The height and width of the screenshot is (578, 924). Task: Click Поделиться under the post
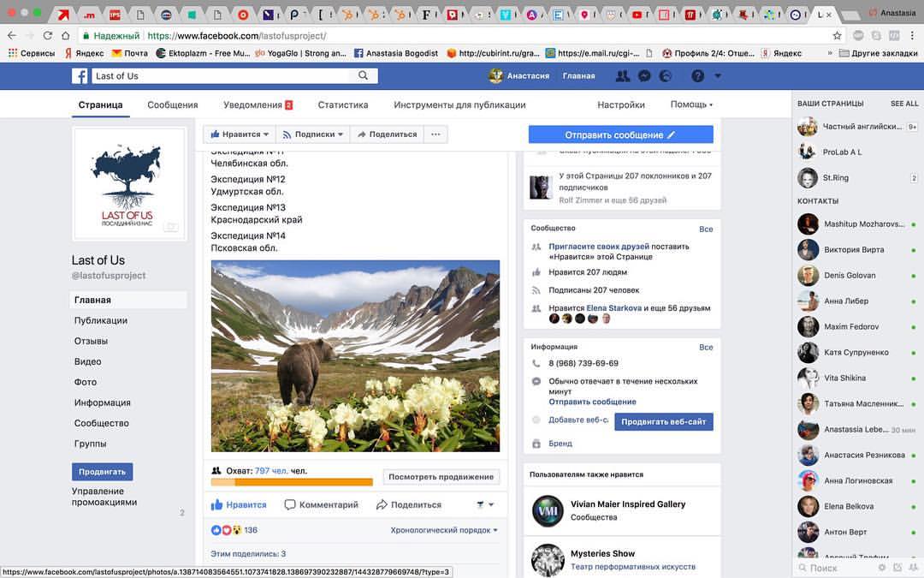[409, 505]
